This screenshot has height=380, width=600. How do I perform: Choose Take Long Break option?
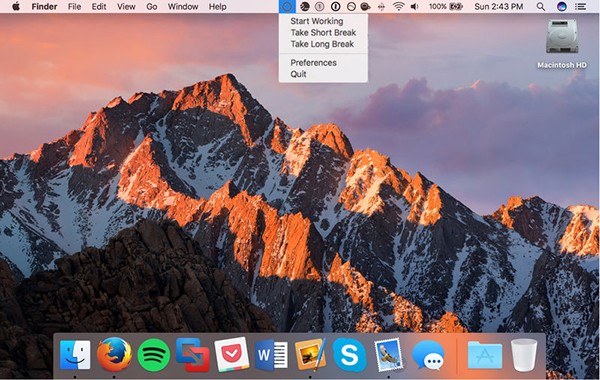tap(323, 44)
